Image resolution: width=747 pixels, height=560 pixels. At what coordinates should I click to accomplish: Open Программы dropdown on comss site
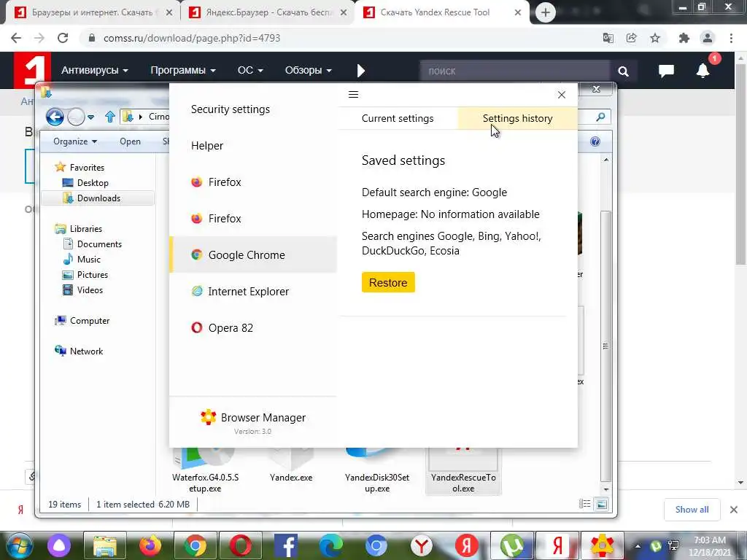183,71
